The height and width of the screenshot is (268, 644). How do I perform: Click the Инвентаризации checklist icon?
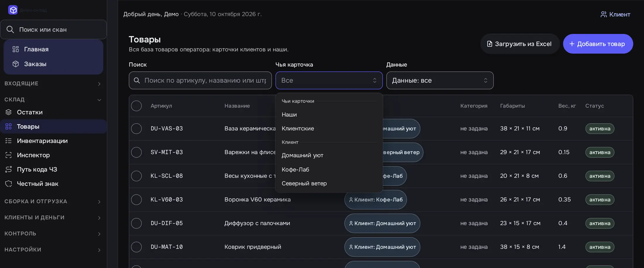pos(8,141)
